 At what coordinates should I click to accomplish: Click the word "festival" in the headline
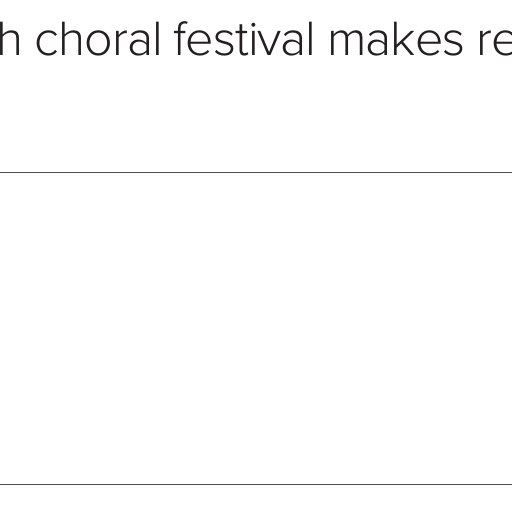[244, 39]
